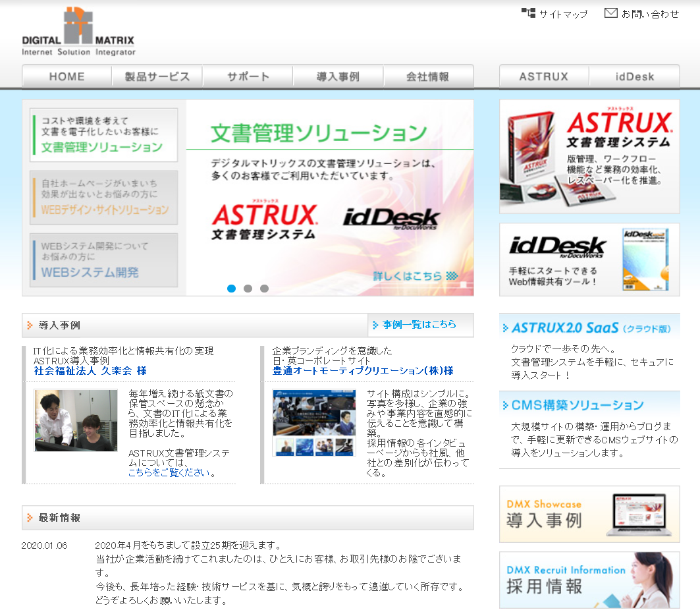Screen dimensions: 700x614
Task: Open the idDesk sidebar banner
Action: pyautogui.click(x=589, y=260)
